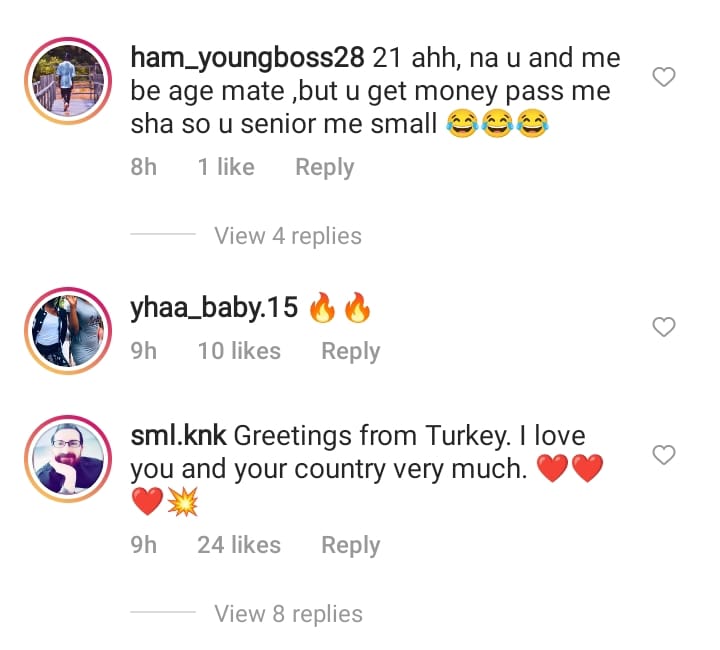Like ham_youngboss28's comment with the heart
720x650 pixels.
point(664,77)
